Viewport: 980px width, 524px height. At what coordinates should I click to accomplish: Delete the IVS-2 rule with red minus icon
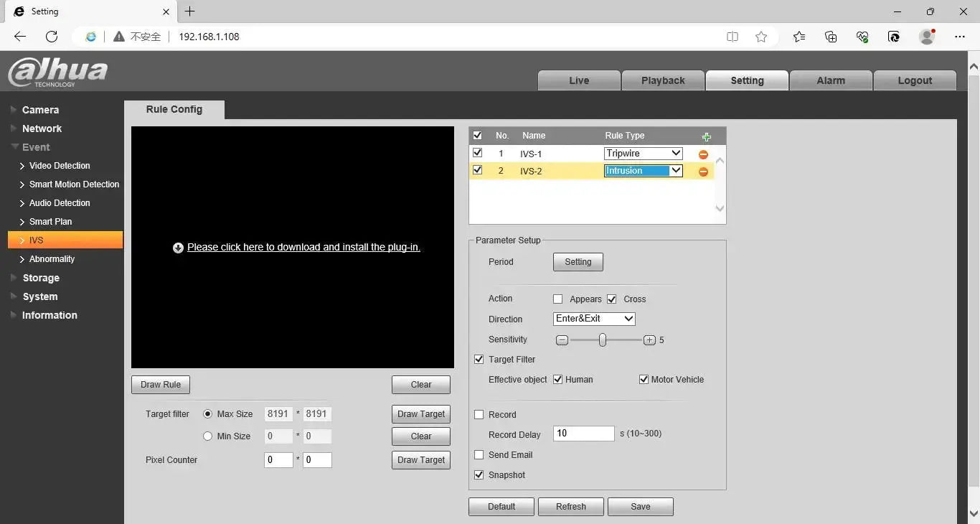(703, 172)
